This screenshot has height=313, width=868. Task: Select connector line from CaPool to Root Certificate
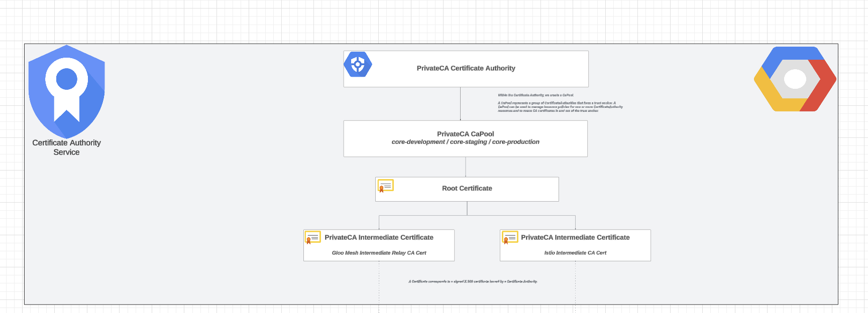click(x=466, y=167)
